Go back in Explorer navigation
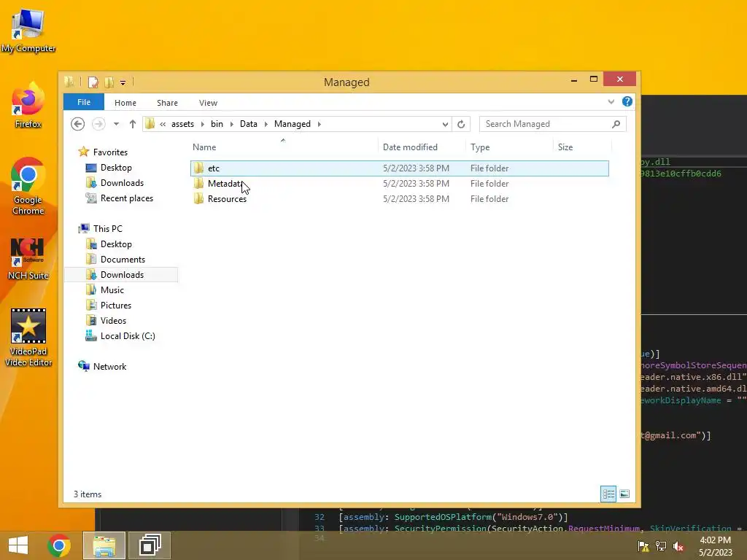 click(77, 124)
